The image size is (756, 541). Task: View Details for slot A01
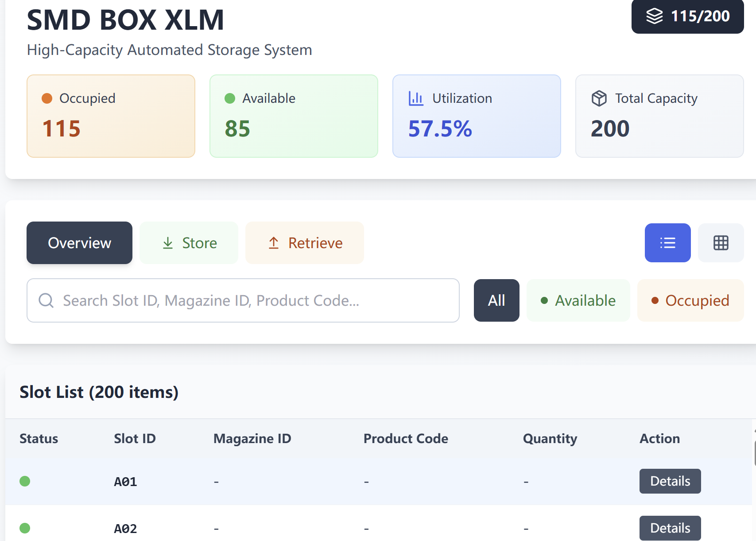pos(670,481)
